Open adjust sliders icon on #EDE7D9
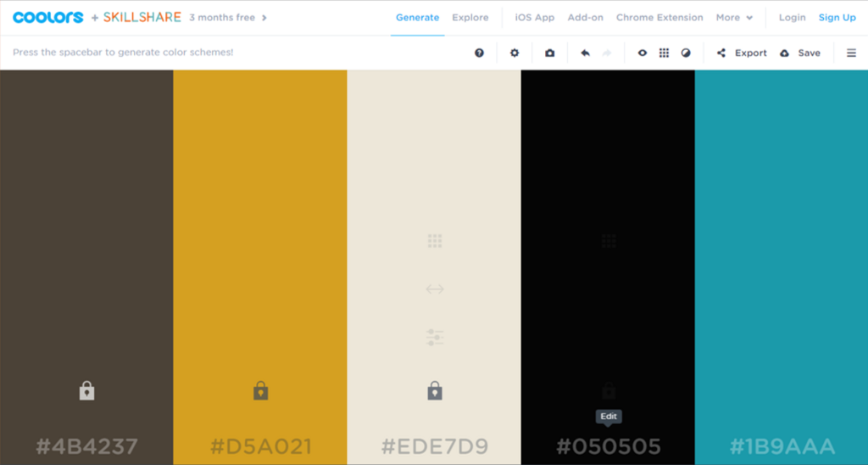Viewport: 868px width, 465px height. (435, 337)
